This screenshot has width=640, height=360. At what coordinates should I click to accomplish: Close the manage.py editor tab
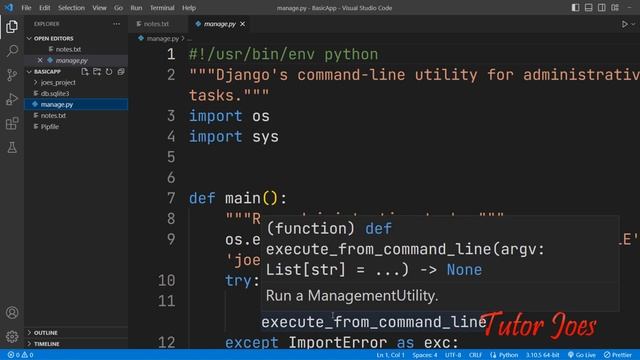(242, 24)
